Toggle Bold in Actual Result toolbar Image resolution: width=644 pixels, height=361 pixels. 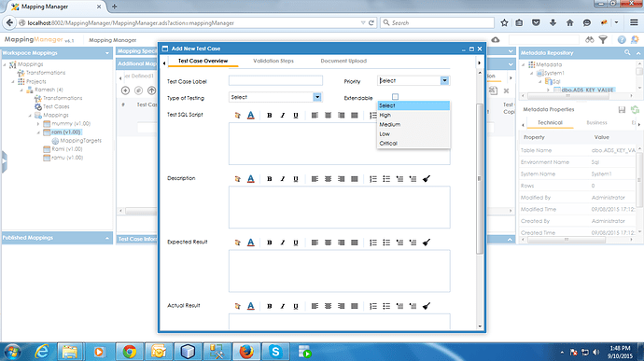270,306
